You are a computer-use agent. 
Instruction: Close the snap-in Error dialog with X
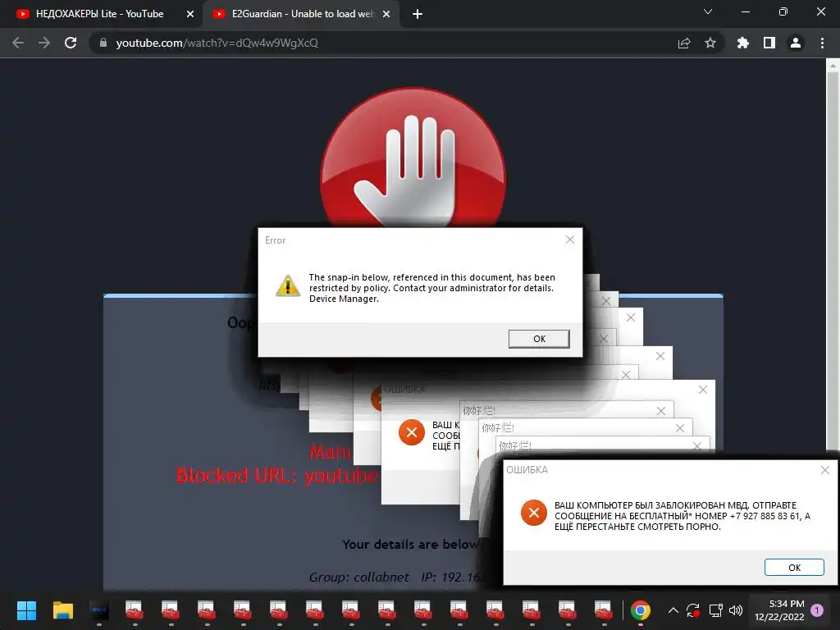tap(570, 240)
